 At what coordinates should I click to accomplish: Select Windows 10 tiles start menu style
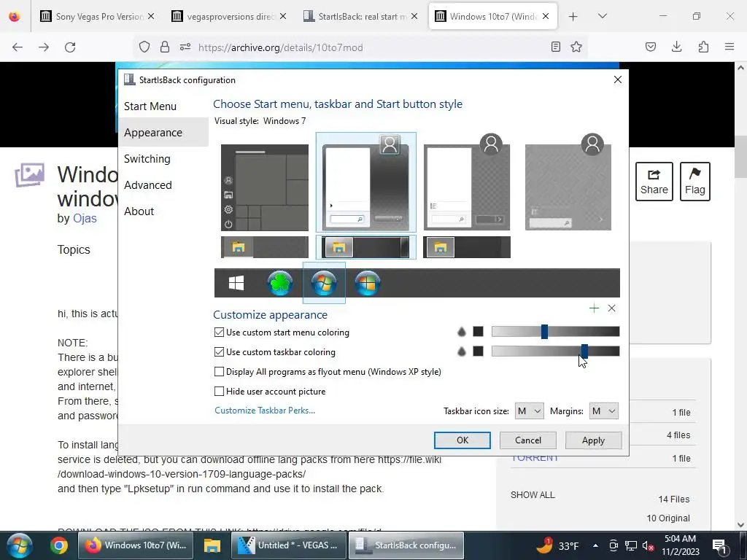264,187
